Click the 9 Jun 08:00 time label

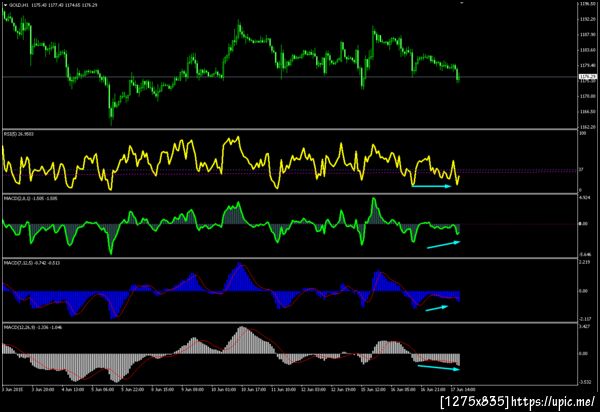[193, 389]
